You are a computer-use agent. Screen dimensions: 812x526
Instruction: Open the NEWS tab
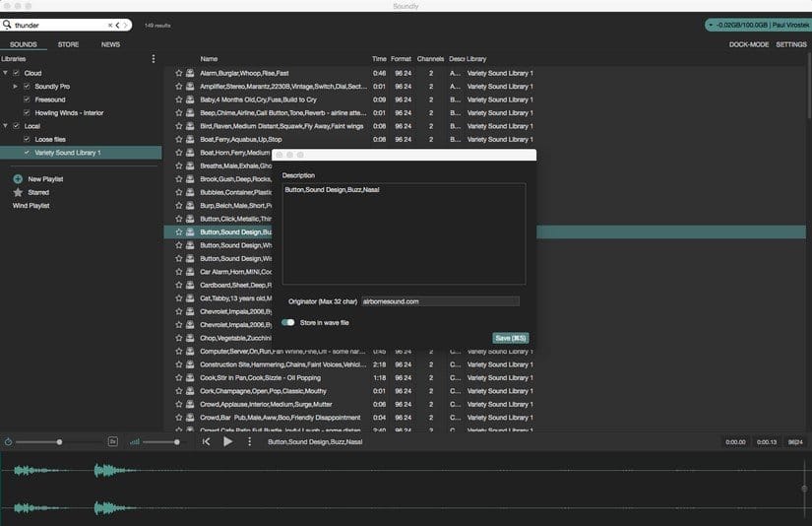coord(110,44)
